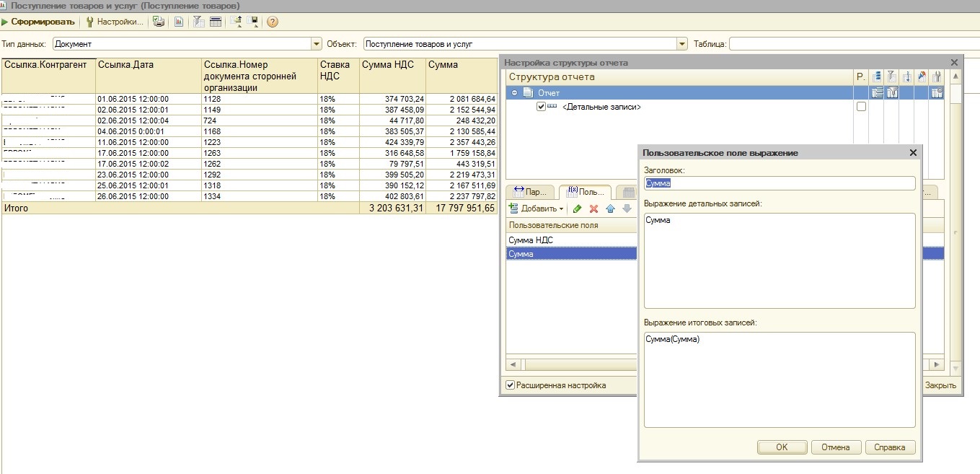The image size is (980, 474).
Task: Click the green Сформировать run button
Action: pos(38,22)
